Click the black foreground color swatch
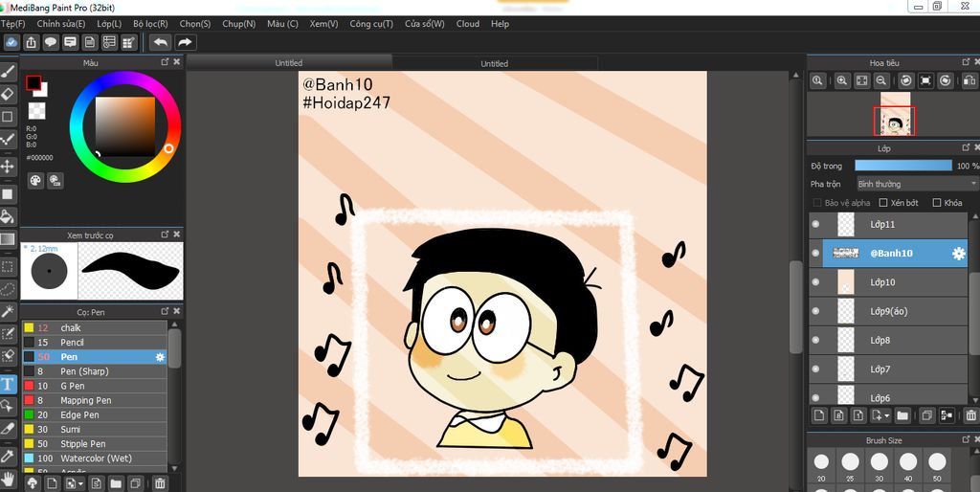This screenshot has height=492, width=980. coord(33,83)
